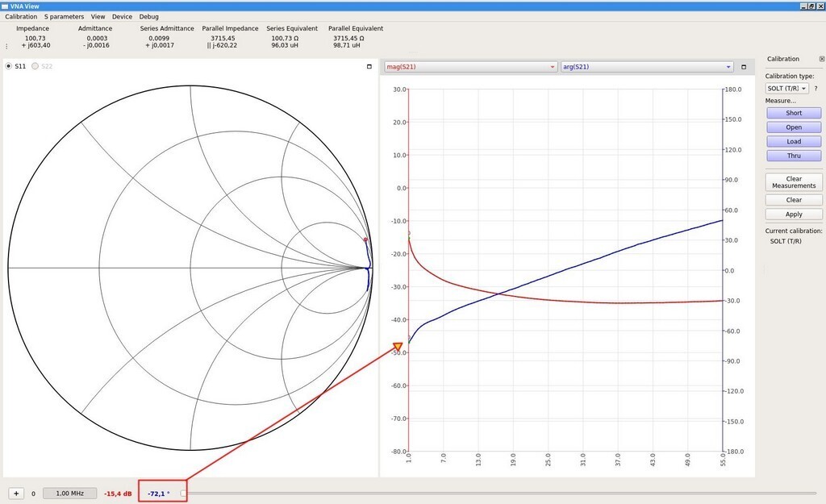Select the S11 radio button
This screenshot has width=826, height=504.
click(x=8, y=66)
